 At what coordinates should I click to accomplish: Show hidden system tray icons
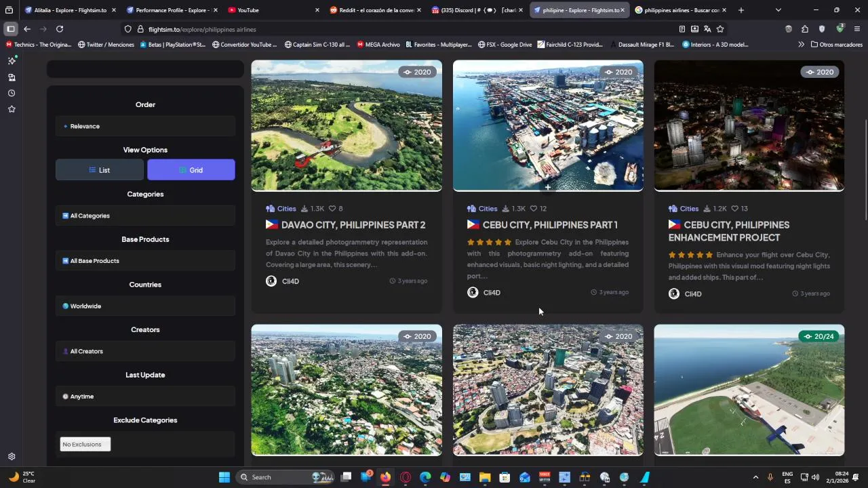click(x=756, y=477)
